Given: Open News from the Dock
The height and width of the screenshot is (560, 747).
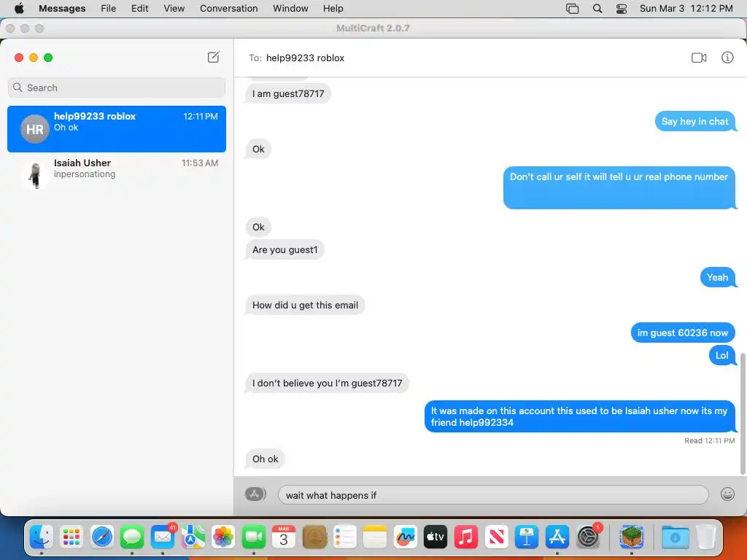Looking at the screenshot, I should [x=496, y=537].
